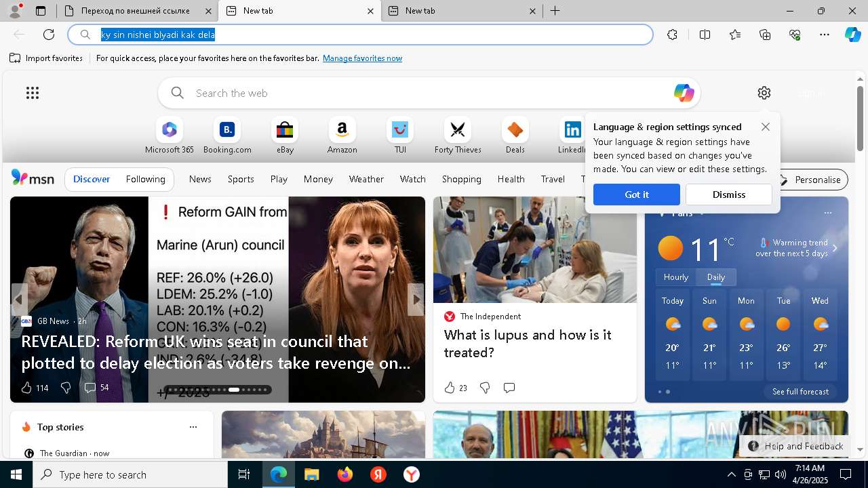
Task: Click Import favorites button
Action: pyautogui.click(x=46, y=58)
